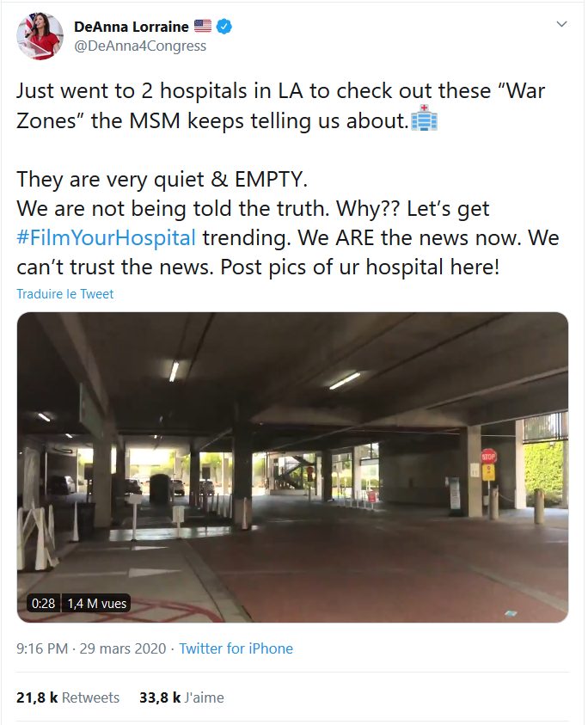Click the hospital emoji in the tweet
Viewport: 588px width, 725px height.
pyautogui.click(x=424, y=118)
